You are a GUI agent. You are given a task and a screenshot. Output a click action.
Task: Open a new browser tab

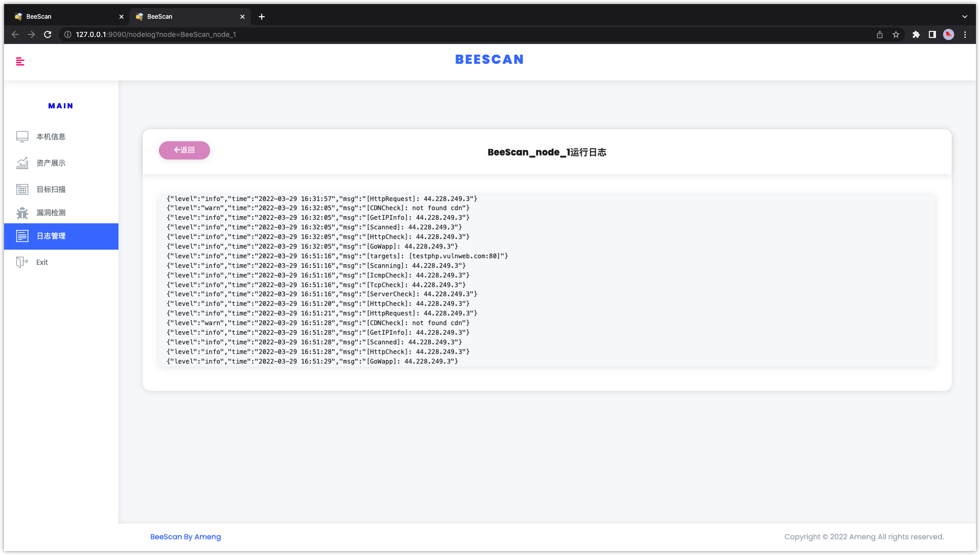pos(262,17)
